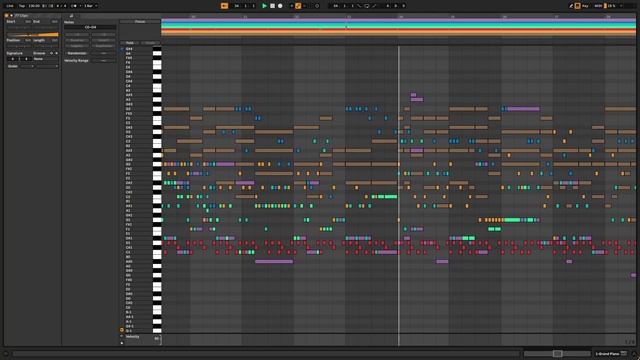Toggle the Punch-In switch
Viewport: 640px width, 360px height.
[x=359, y=6]
